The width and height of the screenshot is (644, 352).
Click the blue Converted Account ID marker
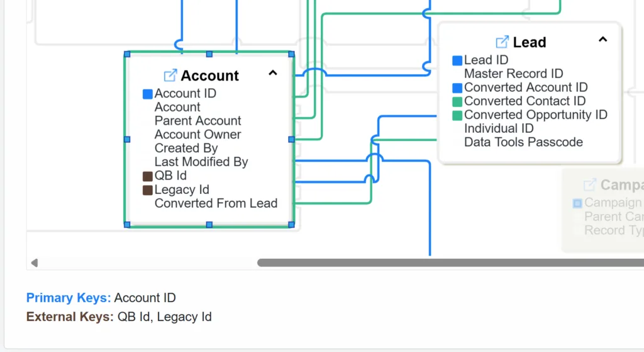(457, 88)
